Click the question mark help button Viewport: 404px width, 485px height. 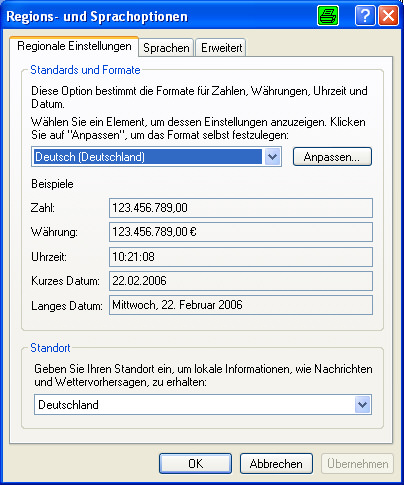pyautogui.click(x=365, y=16)
